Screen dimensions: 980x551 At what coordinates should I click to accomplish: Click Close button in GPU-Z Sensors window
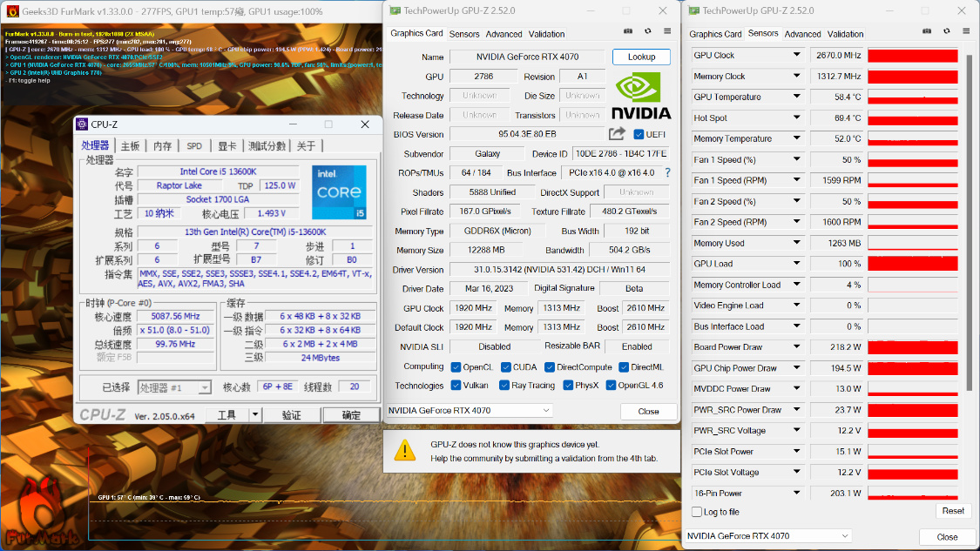click(x=947, y=537)
